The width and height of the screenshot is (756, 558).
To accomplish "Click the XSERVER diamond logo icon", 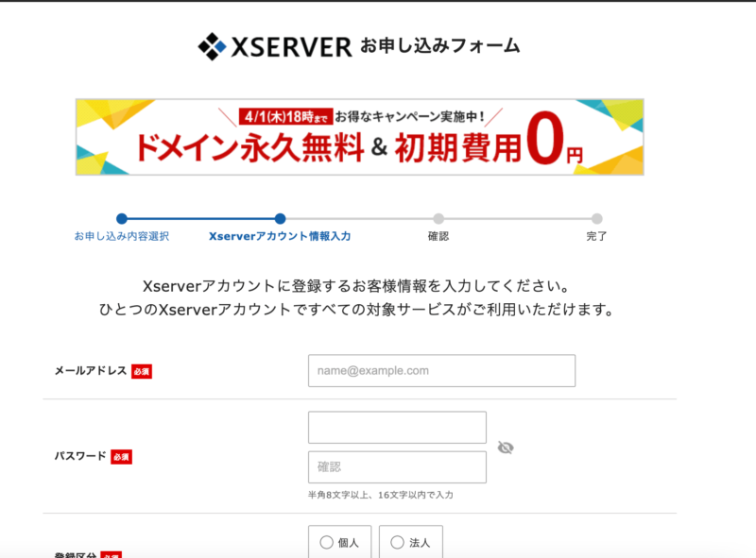I will point(212,47).
